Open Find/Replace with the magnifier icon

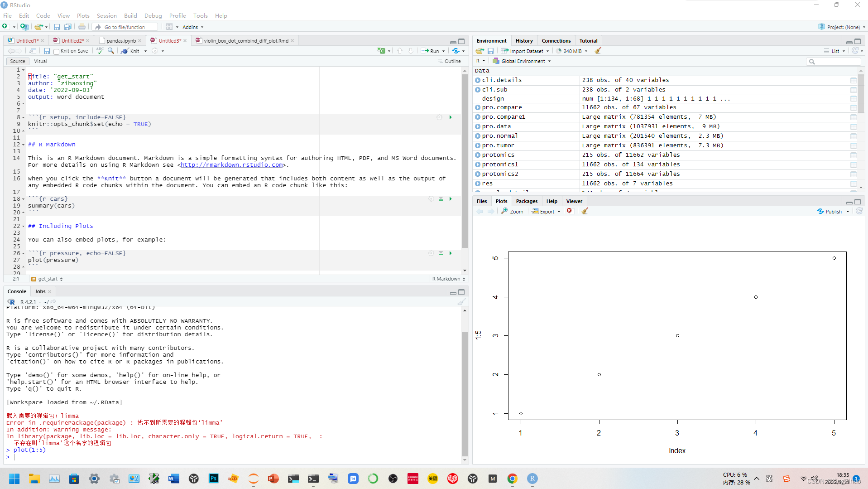(111, 51)
